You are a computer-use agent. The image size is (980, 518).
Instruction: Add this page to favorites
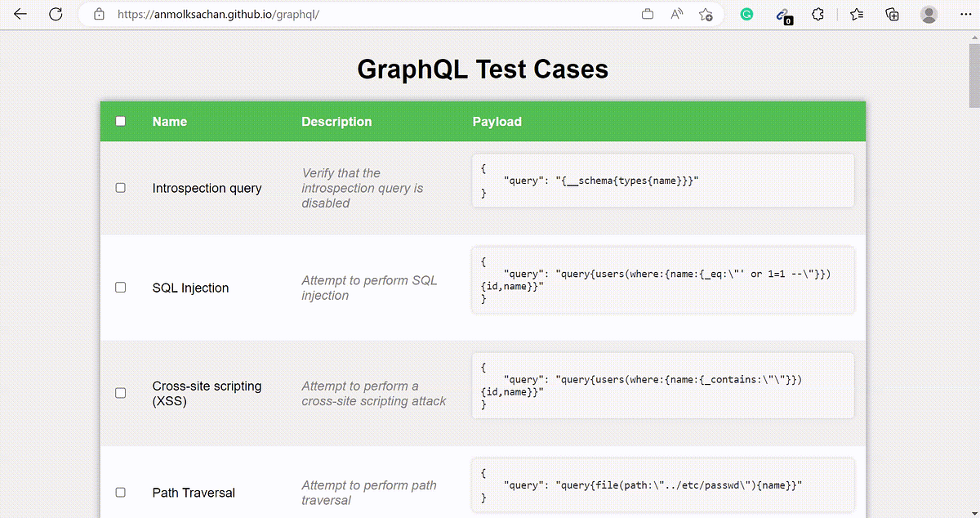tap(706, 15)
